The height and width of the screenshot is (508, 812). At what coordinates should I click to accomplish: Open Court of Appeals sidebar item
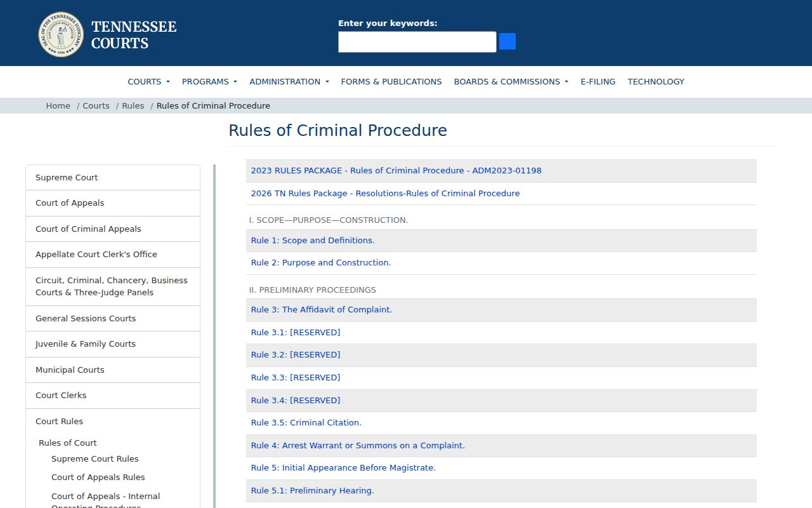113,203
